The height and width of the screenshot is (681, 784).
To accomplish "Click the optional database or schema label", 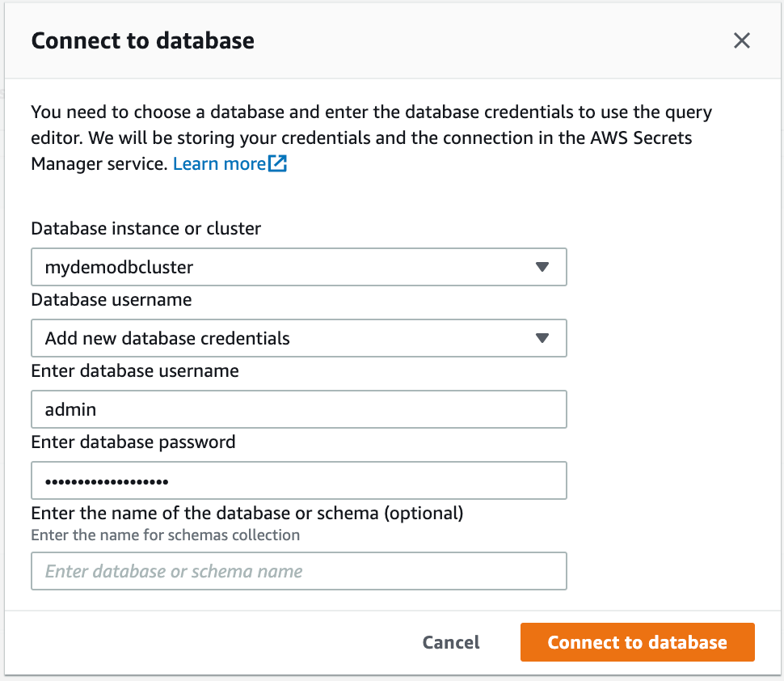I will tap(247, 513).
